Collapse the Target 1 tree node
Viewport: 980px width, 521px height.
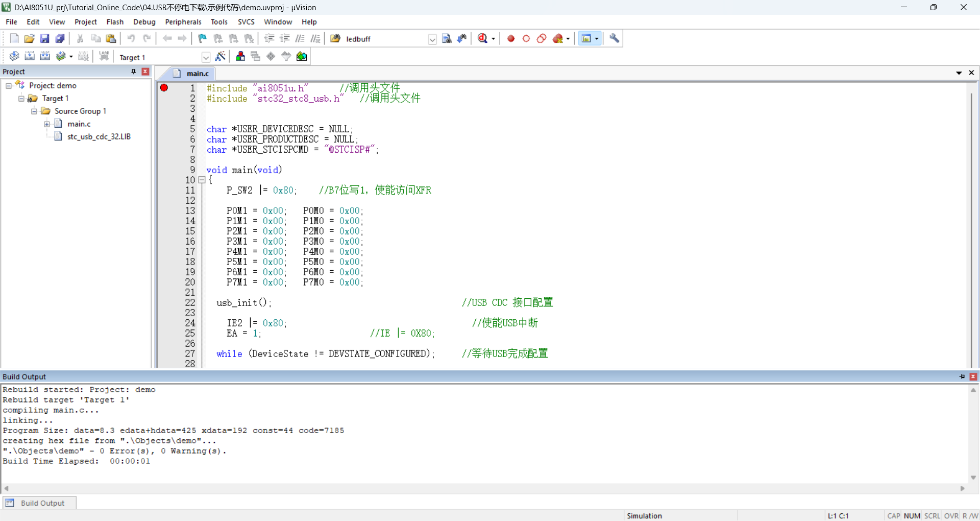point(21,99)
